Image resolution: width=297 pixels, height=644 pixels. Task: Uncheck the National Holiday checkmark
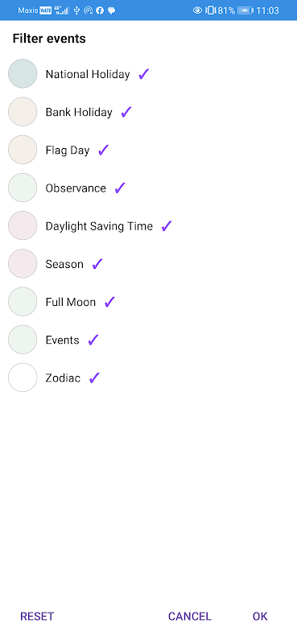pos(143,74)
